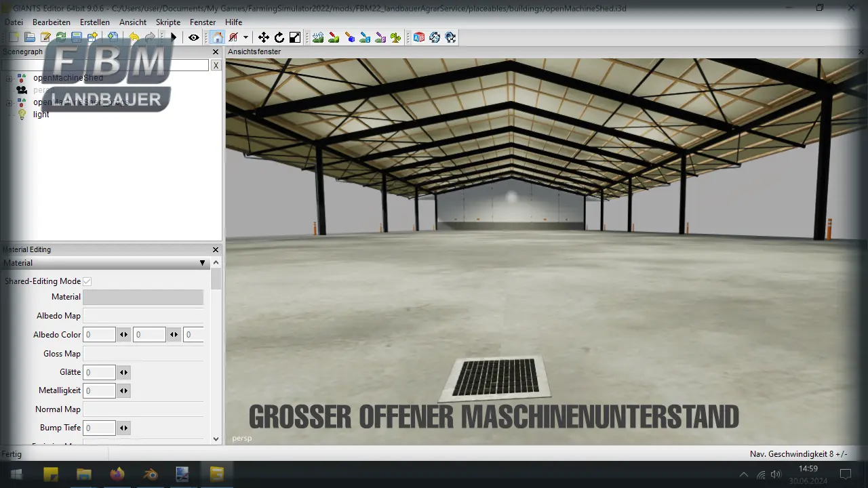Screen dimensions: 868x488
Task: Select the green plant placement tool
Action: tap(396, 37)
